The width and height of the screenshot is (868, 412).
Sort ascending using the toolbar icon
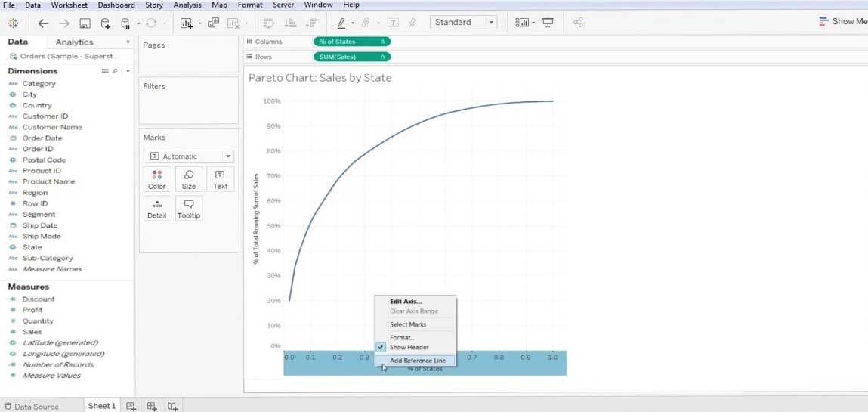290,23
